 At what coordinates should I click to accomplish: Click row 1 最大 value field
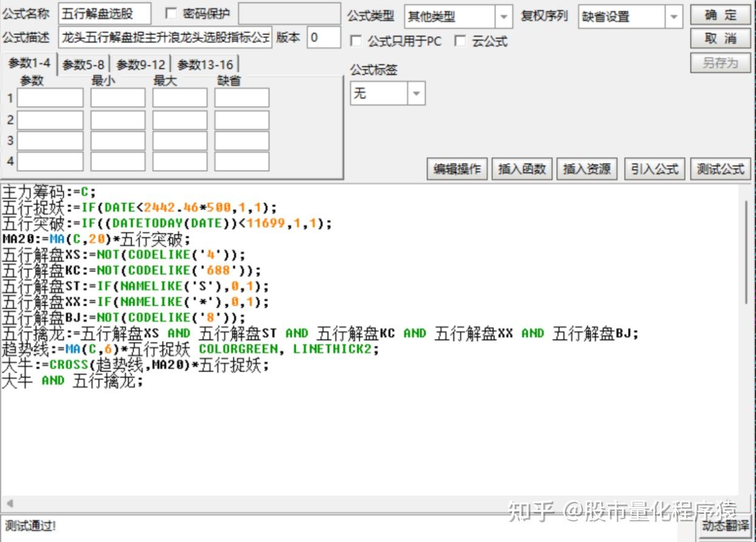(180, 98)
